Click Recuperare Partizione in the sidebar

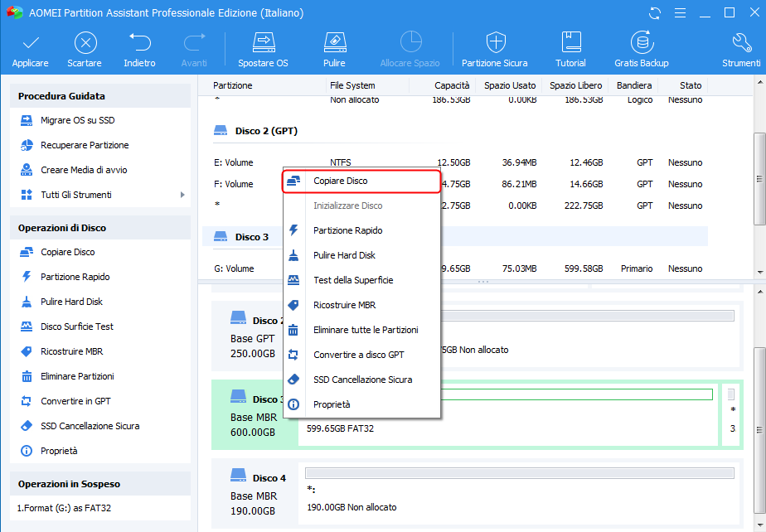85,146
